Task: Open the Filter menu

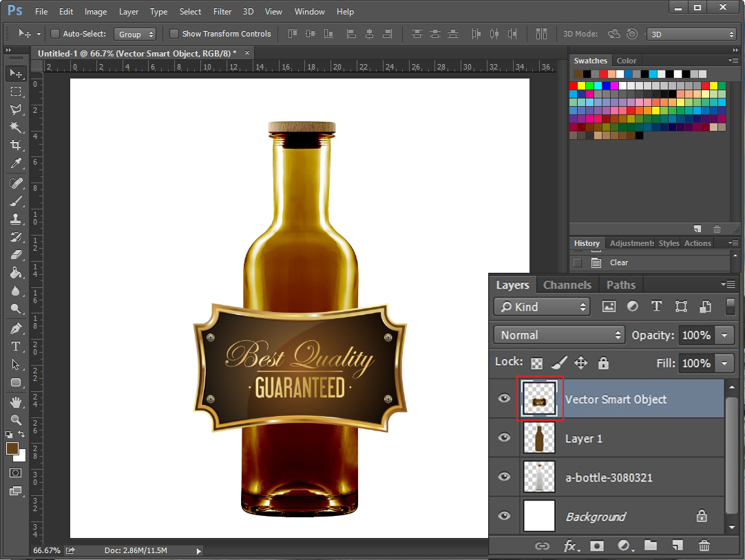Action: [222, 12]
